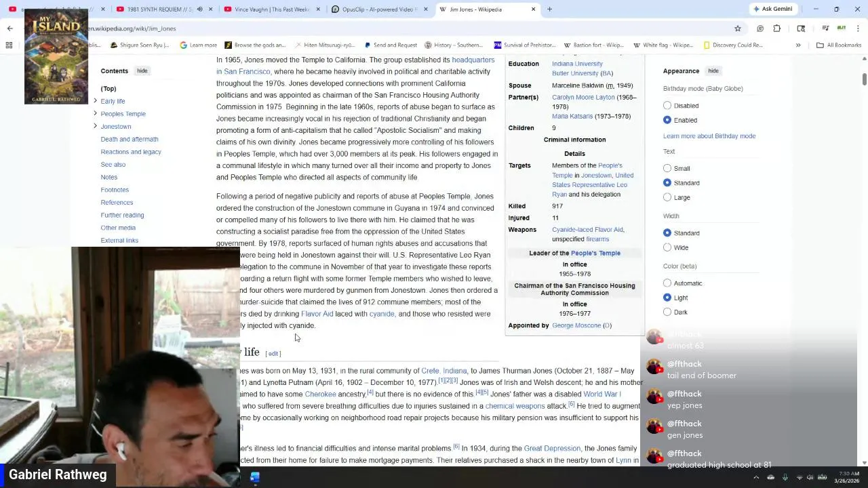Image resolution: width=868 pixels, height=488 pixels.
Task: Go to See also in Contents
Action: [x=113, y=164]
